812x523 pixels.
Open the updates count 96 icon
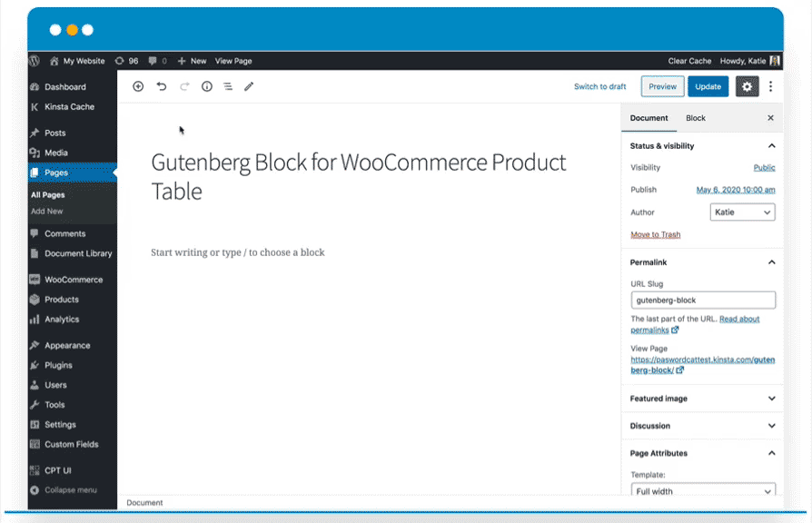pyautogui.click(x=126, y=61)
